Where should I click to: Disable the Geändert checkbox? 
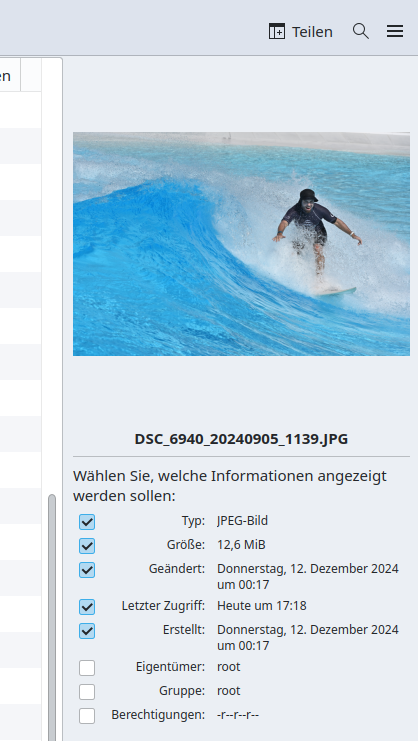[87, 570]
